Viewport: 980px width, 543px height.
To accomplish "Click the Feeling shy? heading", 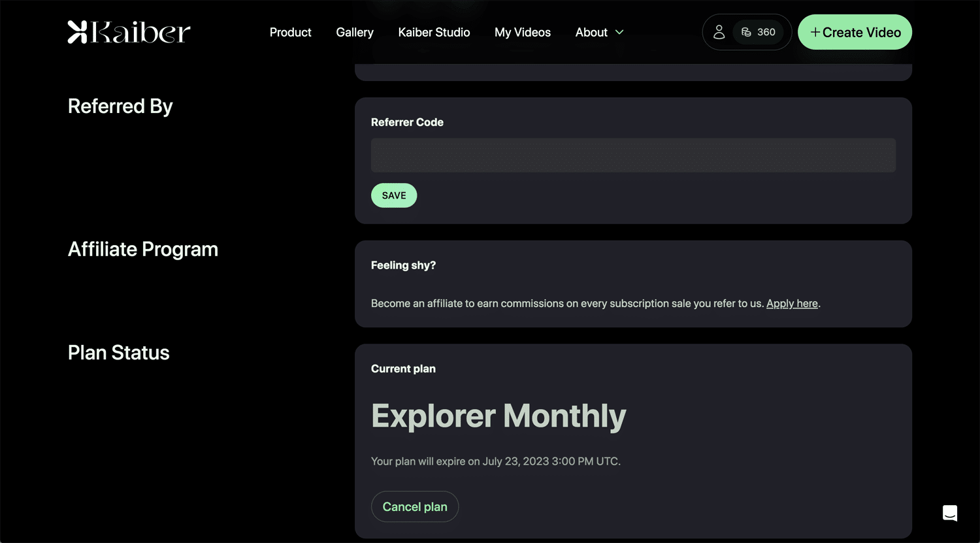I will tap(403, 265).
